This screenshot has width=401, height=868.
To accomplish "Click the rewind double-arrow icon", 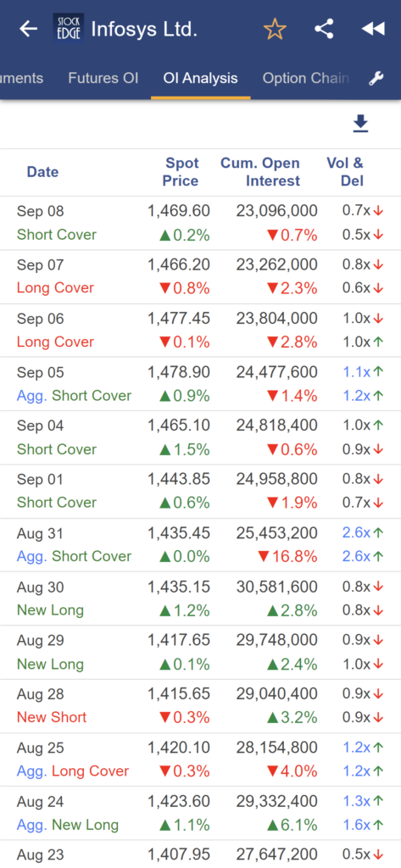I will [373, 29].
